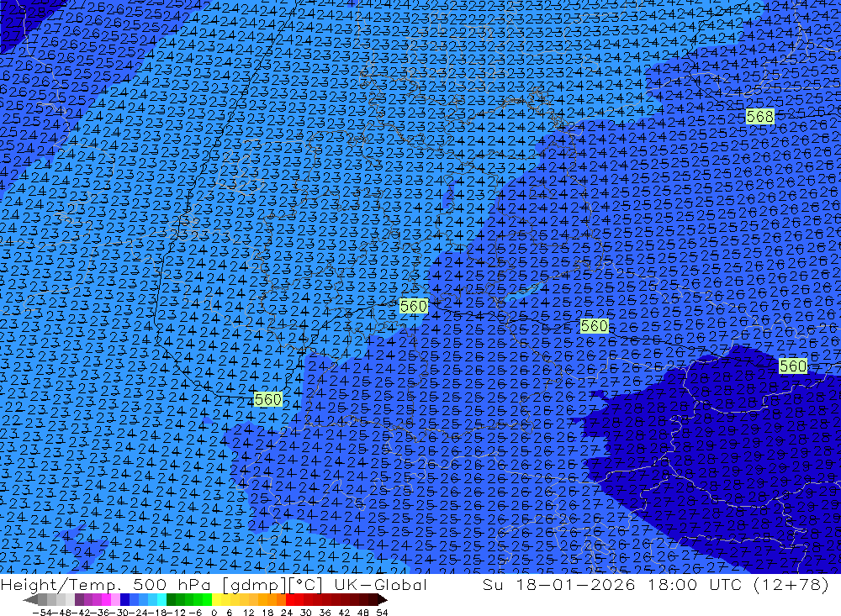Click the '-24' legend value

pyautogui.click(x=139, y=613)
